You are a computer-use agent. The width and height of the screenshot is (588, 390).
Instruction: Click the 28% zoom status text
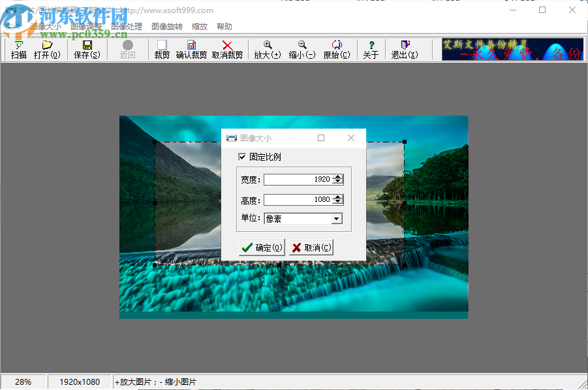tap(23, 382)
